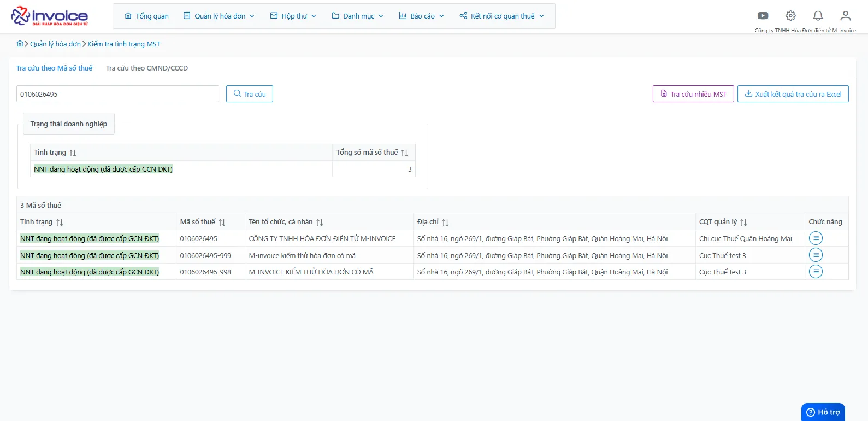Click Quản lý hóa đơn breadcrumb link
Viewport: 868px width, 421px height.
point(56,44)
